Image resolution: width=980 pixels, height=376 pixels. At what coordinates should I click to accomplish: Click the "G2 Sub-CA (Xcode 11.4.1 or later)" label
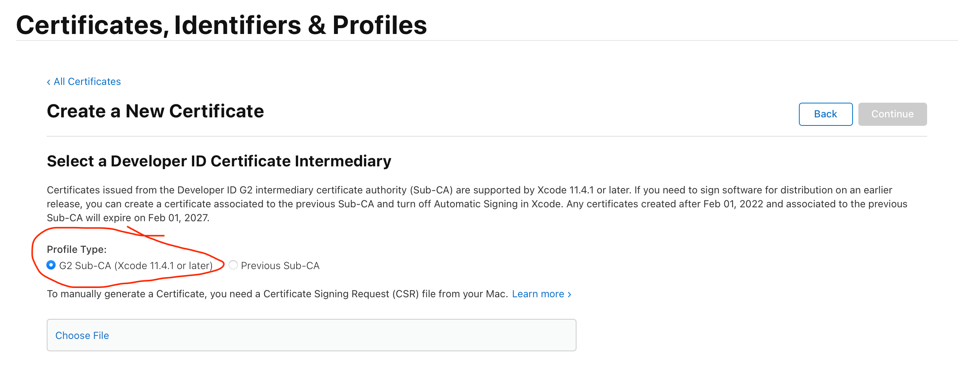[136, 266]
